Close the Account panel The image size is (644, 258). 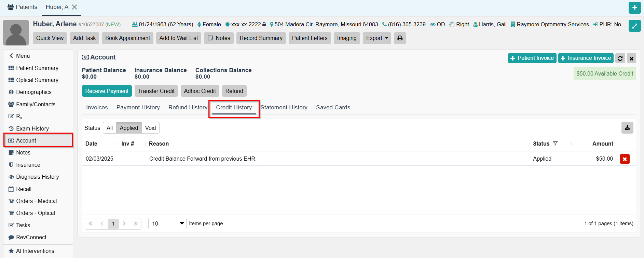[x=631, y=58]
